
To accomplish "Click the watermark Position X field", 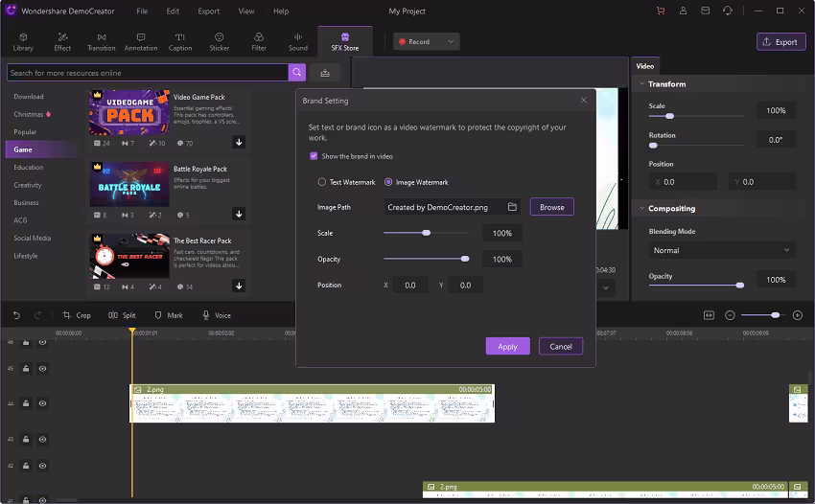I will (x=410, y=285).
